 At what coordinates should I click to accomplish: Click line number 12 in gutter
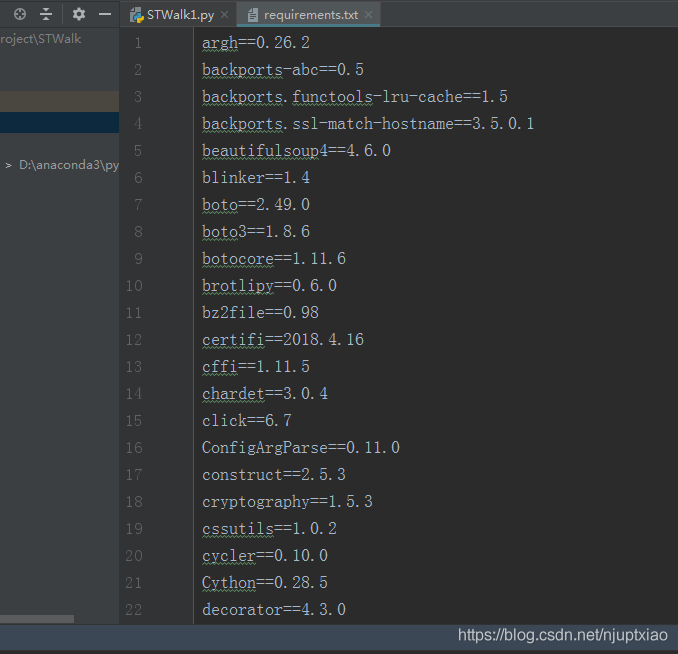134,340
